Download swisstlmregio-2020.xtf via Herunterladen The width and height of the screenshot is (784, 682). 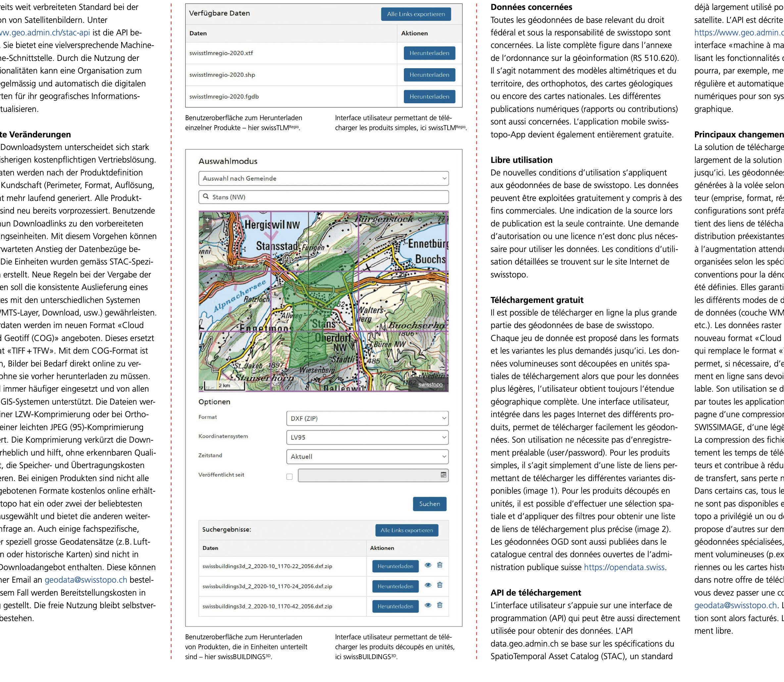click(429, 53)
